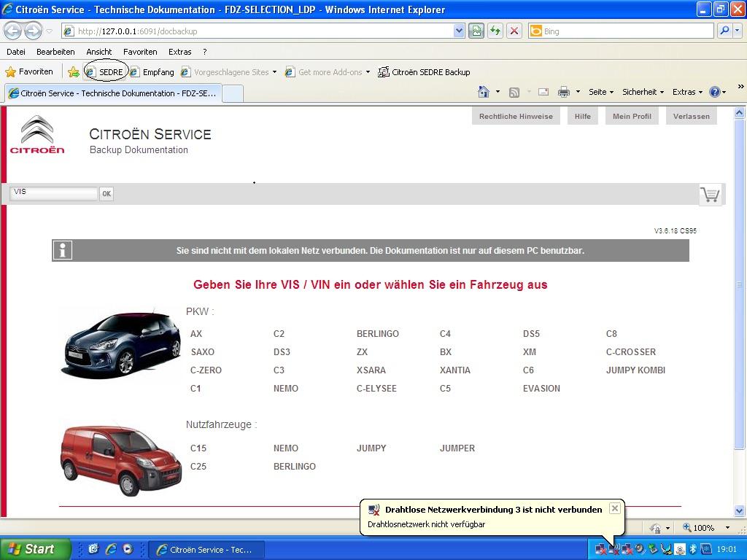The width and height of the screenshot is (747, 560).
Task: Focus the VIS input field
Action: [53, 193]
